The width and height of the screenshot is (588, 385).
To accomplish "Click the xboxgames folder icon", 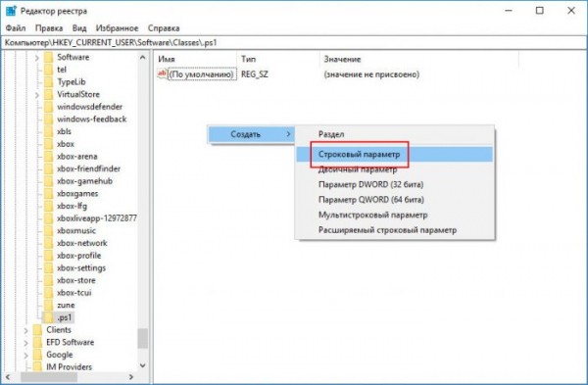I will [x=48, y=193].
